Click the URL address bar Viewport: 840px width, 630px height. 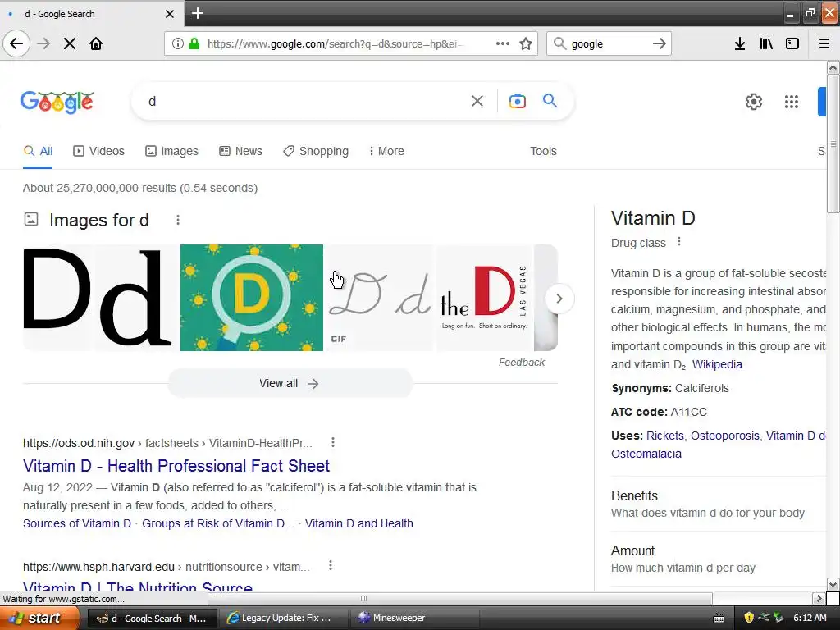click(x=335, y=43)
